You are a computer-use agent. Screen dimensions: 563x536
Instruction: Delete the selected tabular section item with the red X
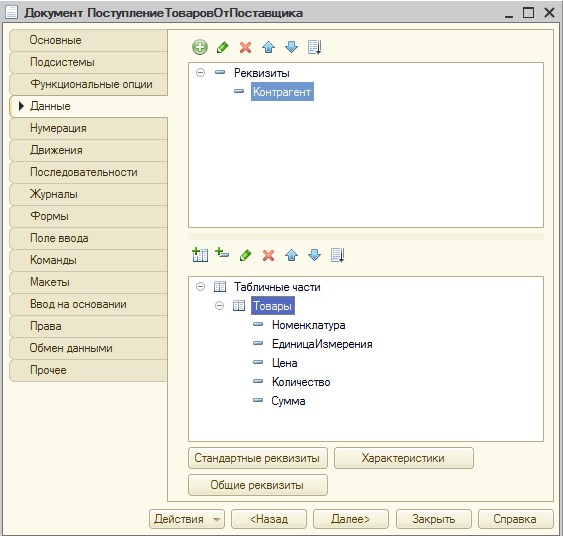[269, 255]
